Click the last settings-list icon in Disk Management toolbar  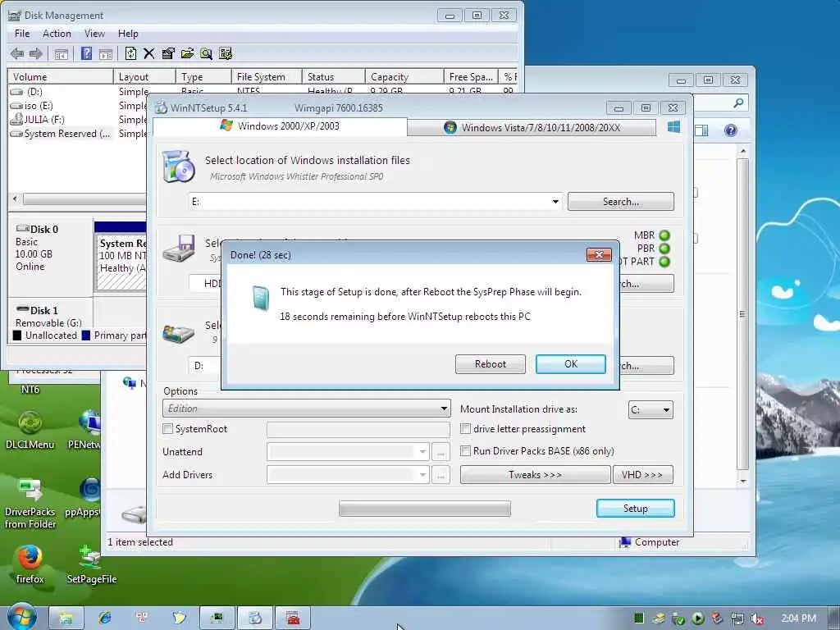[226, 53]
